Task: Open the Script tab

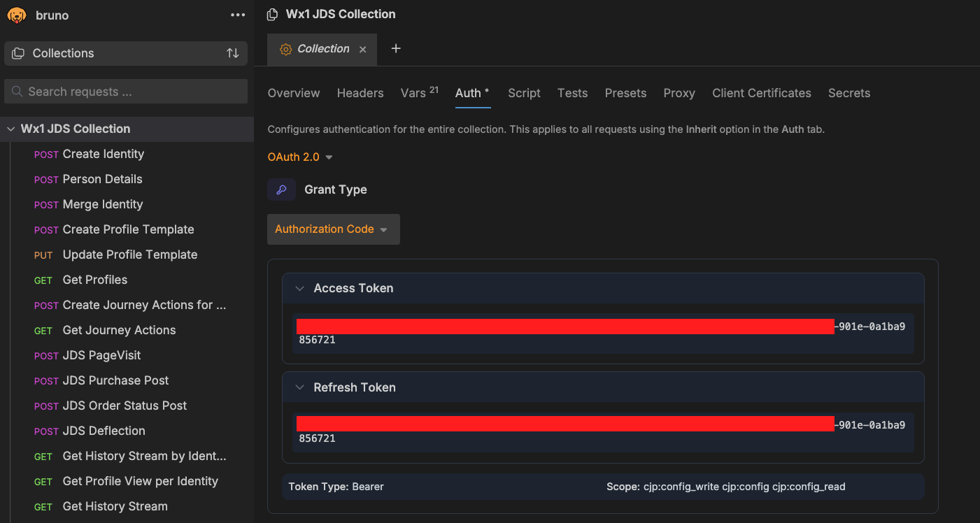Action: coord(525,93)
